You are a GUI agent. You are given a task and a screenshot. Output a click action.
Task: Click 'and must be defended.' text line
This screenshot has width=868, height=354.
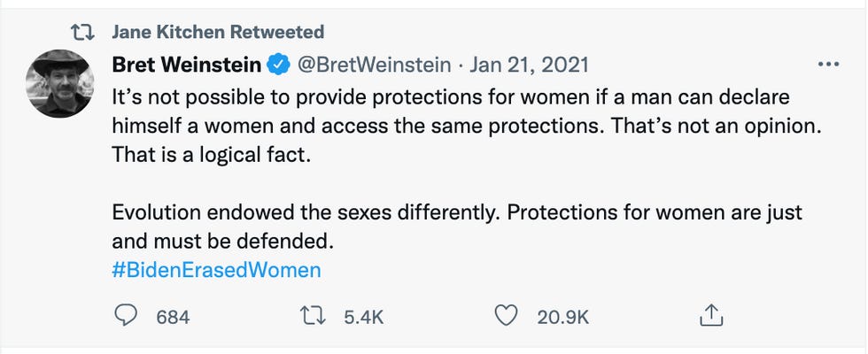[x=226, y=241]
